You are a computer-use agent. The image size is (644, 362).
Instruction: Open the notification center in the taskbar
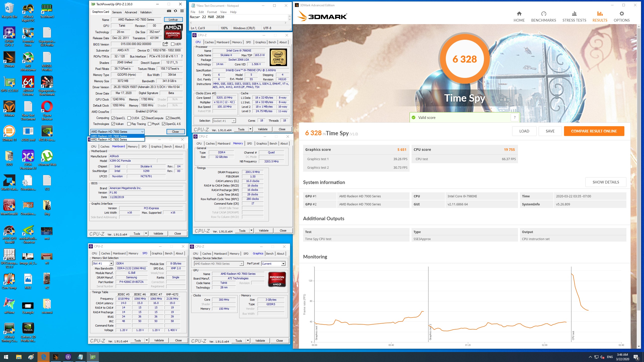636,357
